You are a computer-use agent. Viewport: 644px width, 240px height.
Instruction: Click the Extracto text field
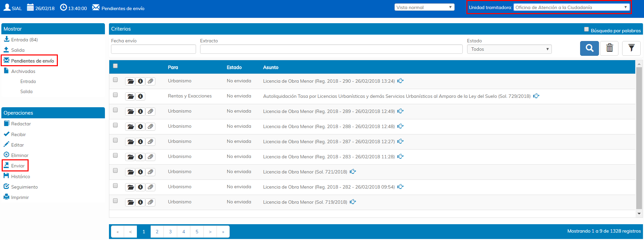click(x=331, y=49)
